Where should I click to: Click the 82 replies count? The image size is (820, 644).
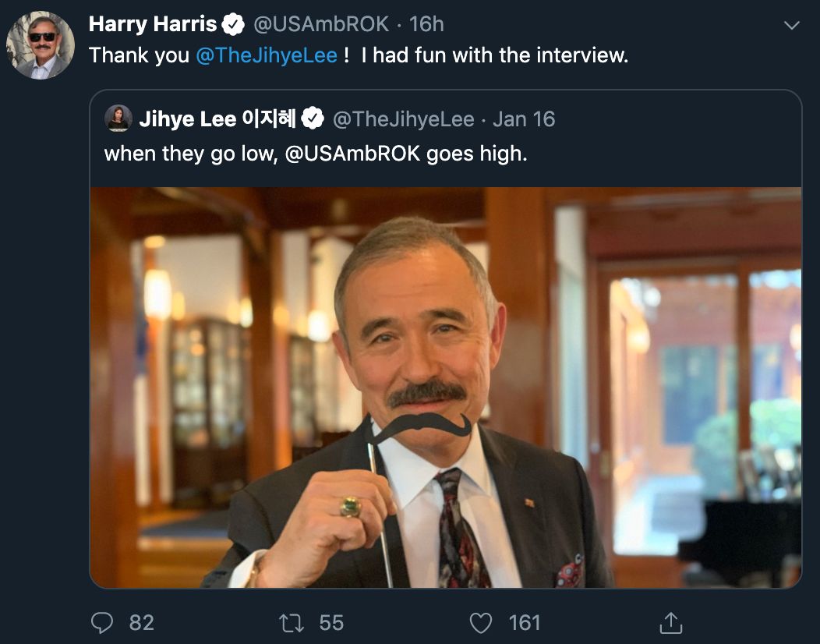141,622
